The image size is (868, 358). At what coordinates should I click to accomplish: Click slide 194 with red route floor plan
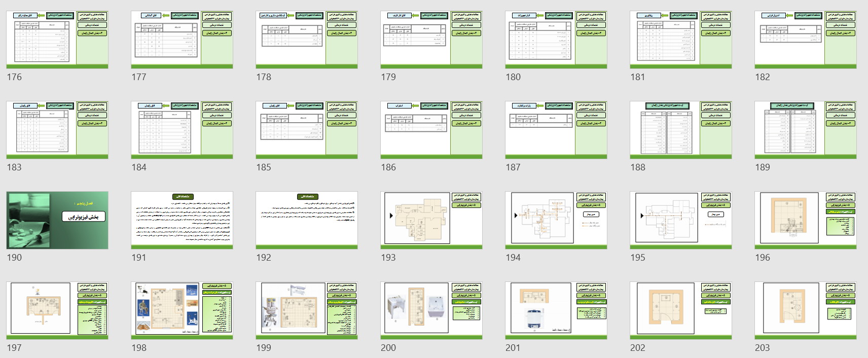(x=556, y=221)
